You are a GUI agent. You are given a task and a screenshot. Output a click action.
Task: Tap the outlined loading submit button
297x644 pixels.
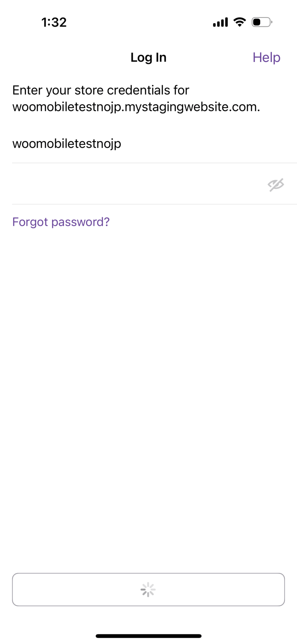coord(148,589)
